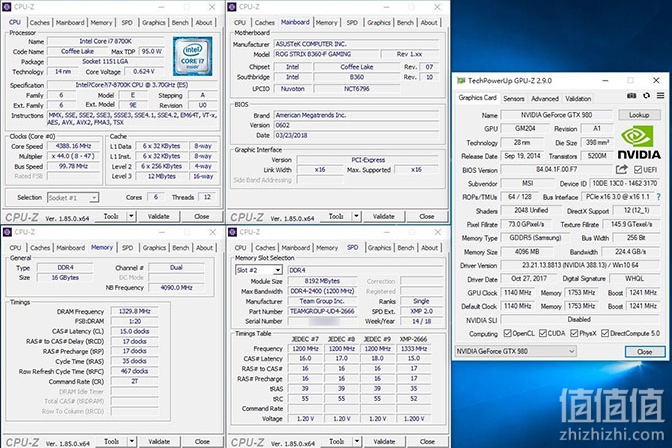Click the Multiplier x 44.0 value
Image resolution: width=672 pixels, height=448 pixels.
(x=73, y=156)
